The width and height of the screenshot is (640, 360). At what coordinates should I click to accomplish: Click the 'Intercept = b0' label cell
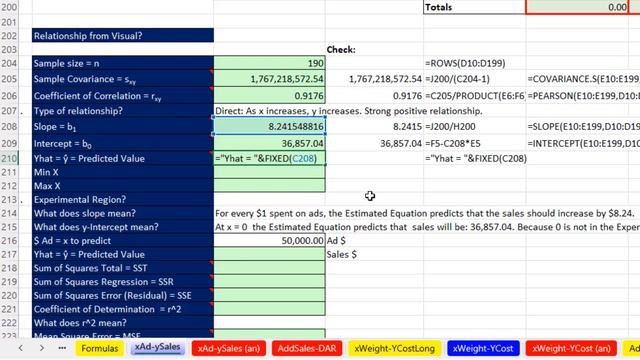[x=123, y=143]
